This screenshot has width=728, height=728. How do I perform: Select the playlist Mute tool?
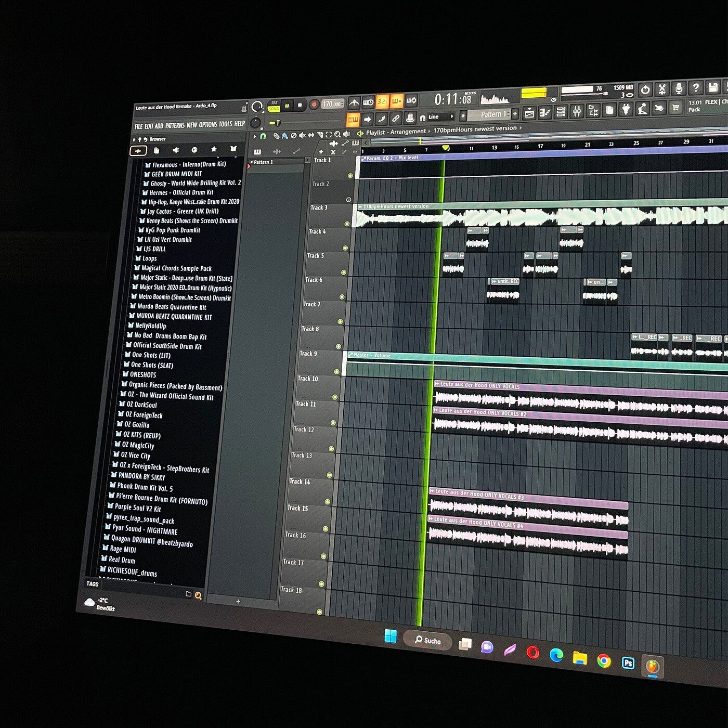[x=303, y=135]
